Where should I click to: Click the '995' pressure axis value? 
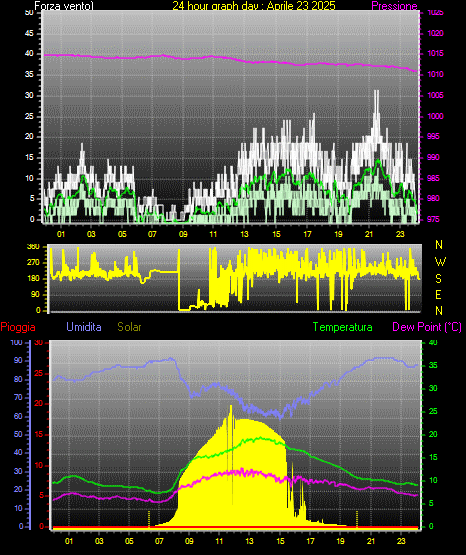[433, 136]
